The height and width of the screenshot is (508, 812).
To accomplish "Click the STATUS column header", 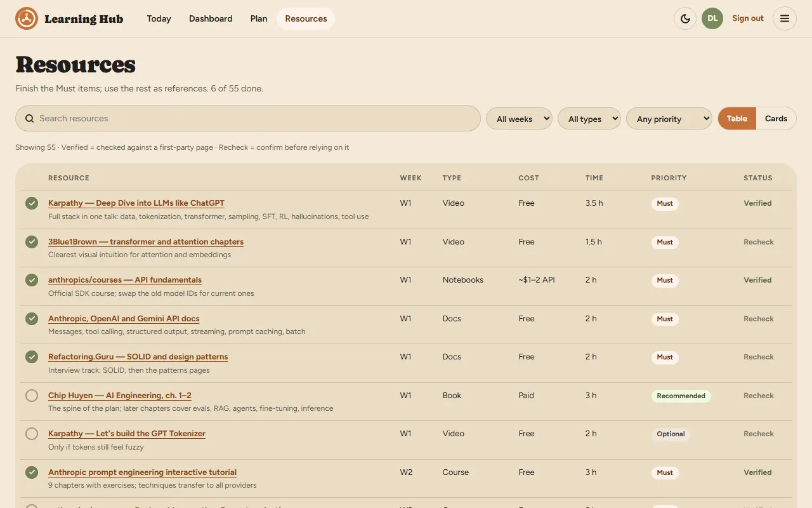I will click(758, 178).
